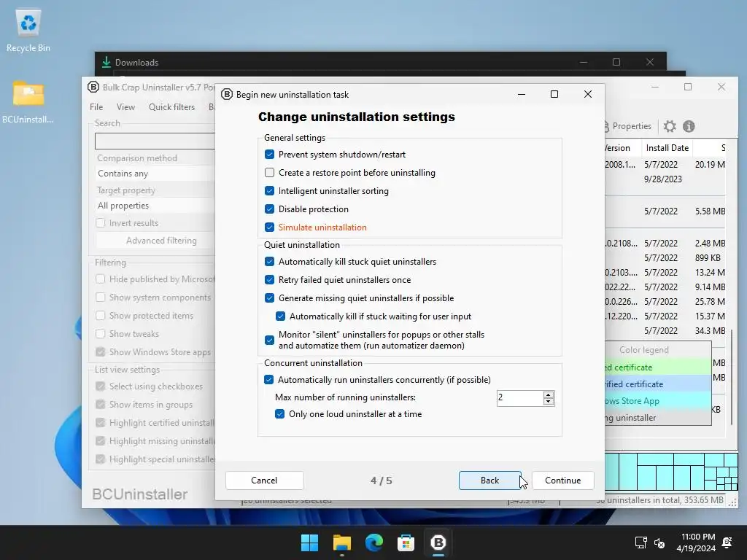Viewport: 747px width, 560px height.
Task: Toggle Hide published by Microsoft
Action: point(101,279)
